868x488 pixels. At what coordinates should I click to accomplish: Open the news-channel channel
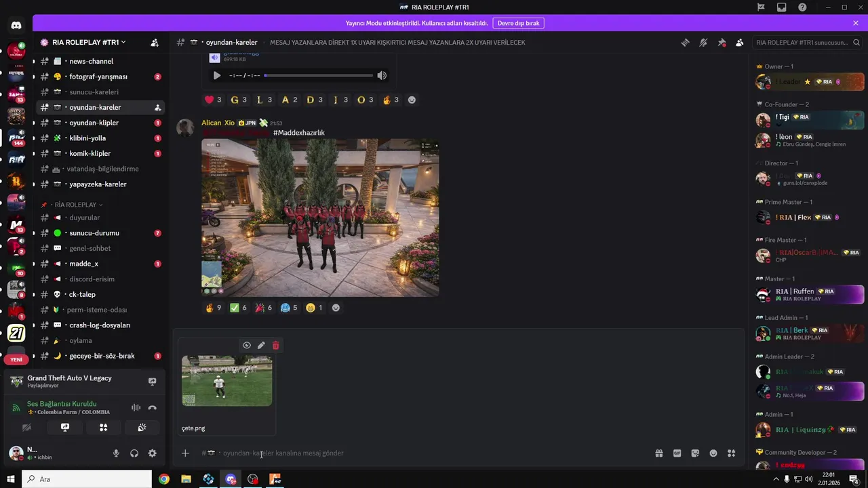[x=100, y=61]
